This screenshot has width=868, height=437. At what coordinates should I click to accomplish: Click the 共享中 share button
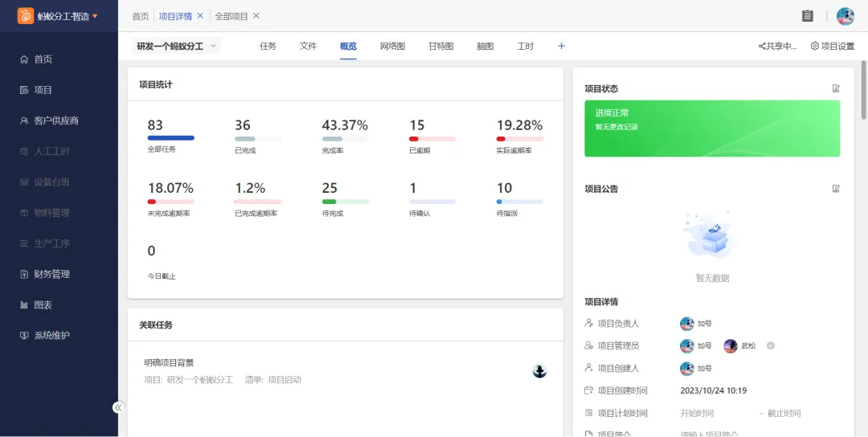[x=777, y=47]
